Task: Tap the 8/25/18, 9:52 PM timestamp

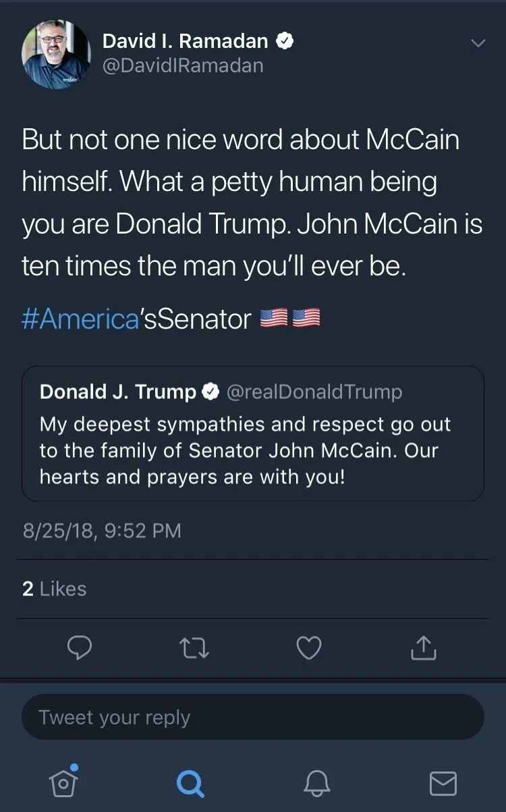Action: click(102, 530)
